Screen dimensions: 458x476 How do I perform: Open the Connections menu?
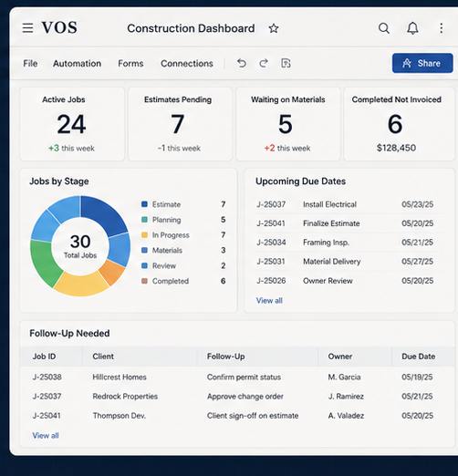tap(187, 64)
